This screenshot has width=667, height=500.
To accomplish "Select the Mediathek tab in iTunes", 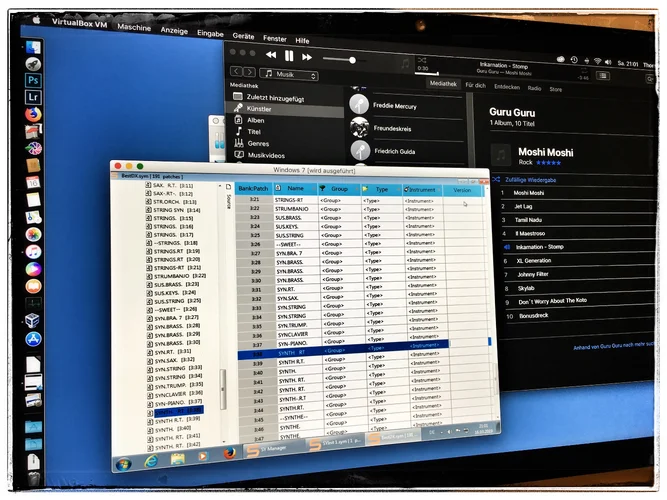I will coord(443,84).
